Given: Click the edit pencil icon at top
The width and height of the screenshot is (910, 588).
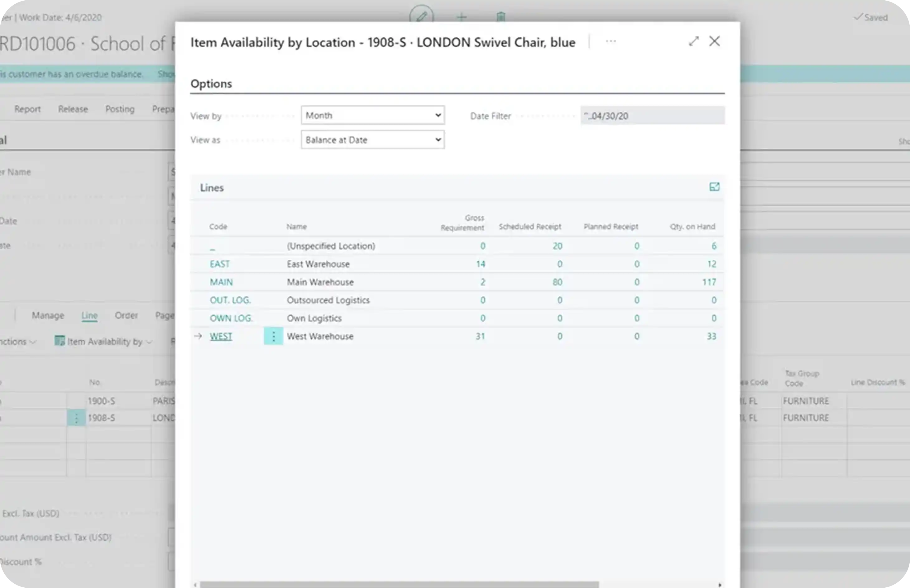Looking at the screenshot, I should tap(421, 17).
